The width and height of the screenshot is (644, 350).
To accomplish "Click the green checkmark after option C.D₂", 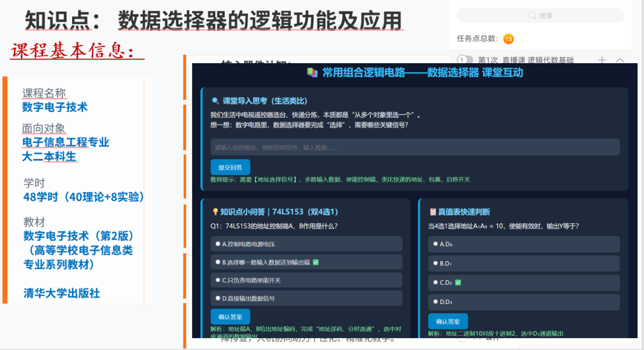I will click(x=458, y=282).
